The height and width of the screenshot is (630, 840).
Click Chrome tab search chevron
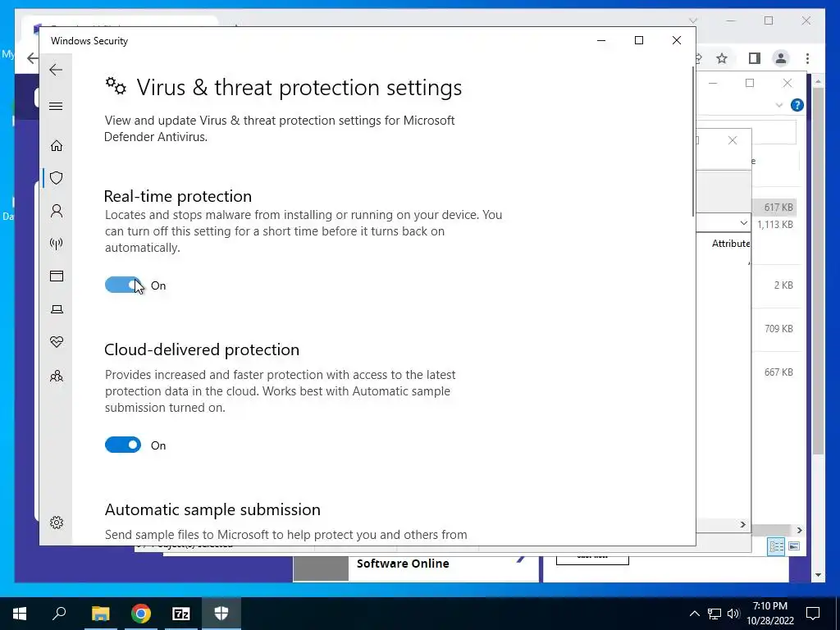[692, 21]
